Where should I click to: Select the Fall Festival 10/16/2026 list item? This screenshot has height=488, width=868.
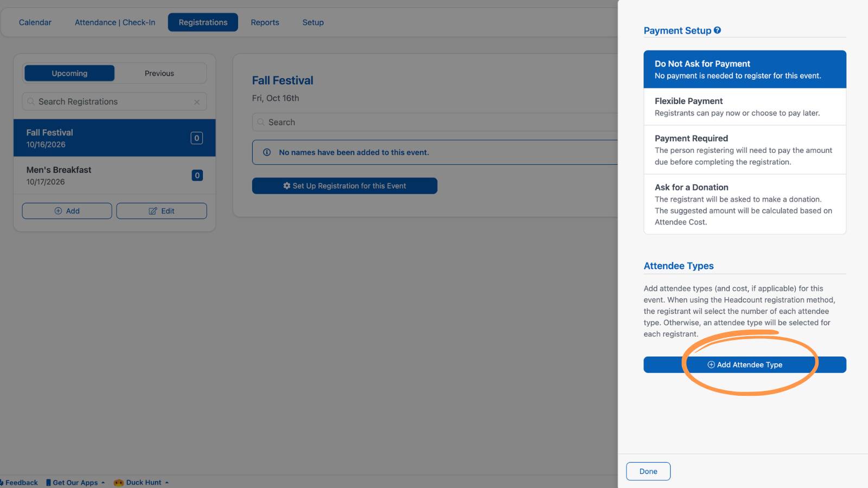pos(114,138)
